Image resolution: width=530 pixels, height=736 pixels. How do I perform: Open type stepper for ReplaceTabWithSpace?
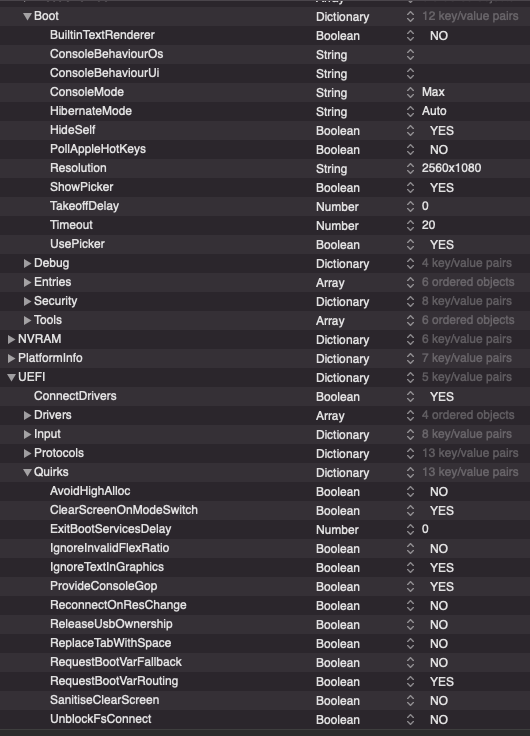click(x=410, y=644)
